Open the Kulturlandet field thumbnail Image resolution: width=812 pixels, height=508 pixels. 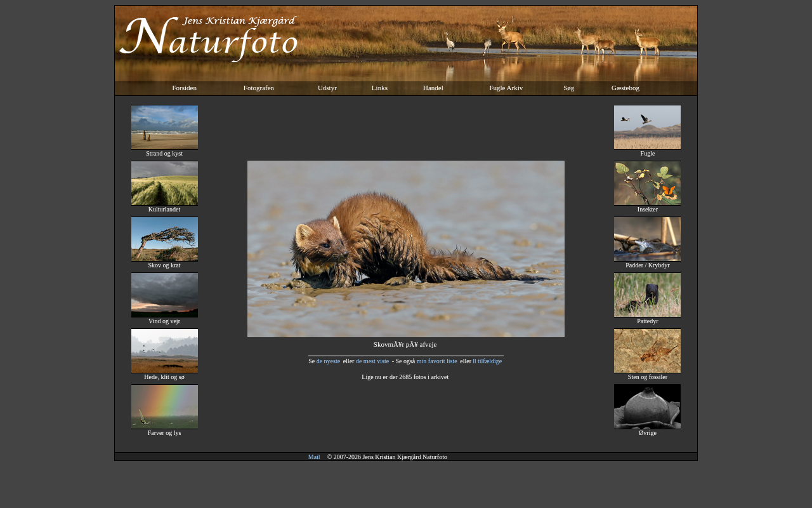pos(164,183)
